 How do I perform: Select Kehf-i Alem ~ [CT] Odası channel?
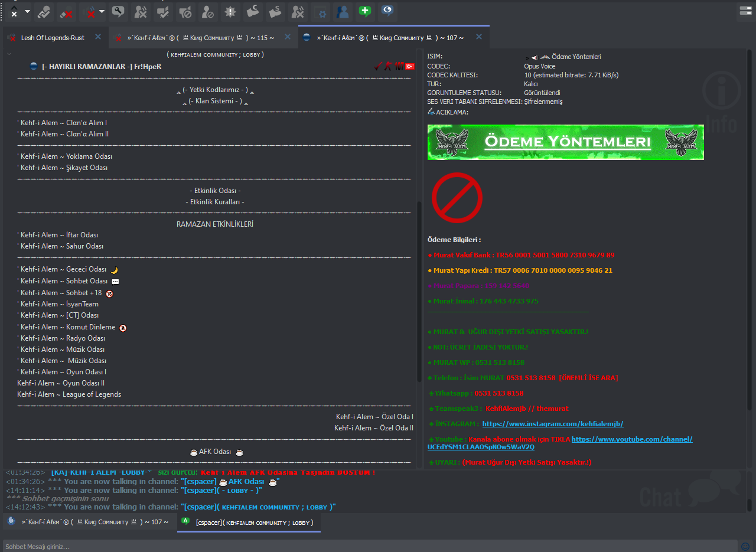click(x=58, y=315)
